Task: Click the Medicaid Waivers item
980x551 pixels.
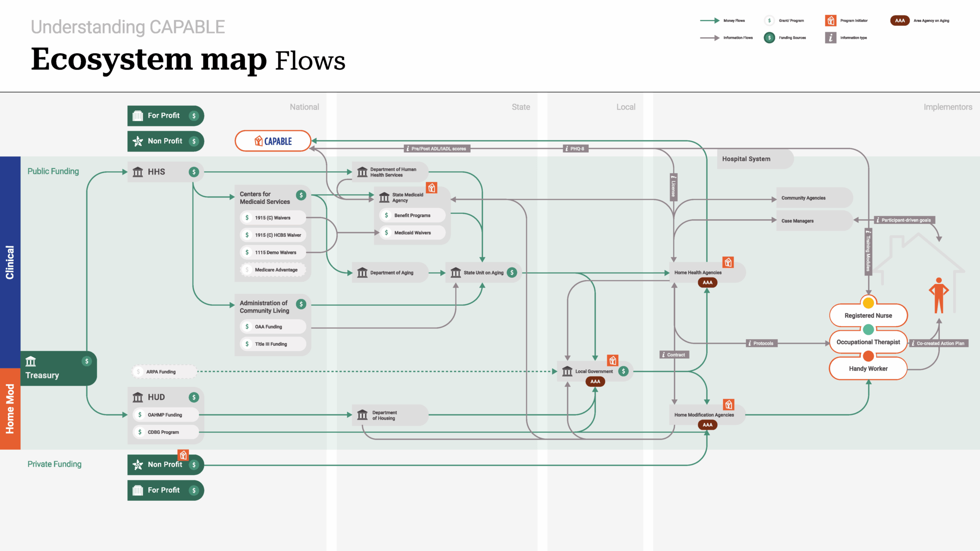Action: [x=412, y=233]
